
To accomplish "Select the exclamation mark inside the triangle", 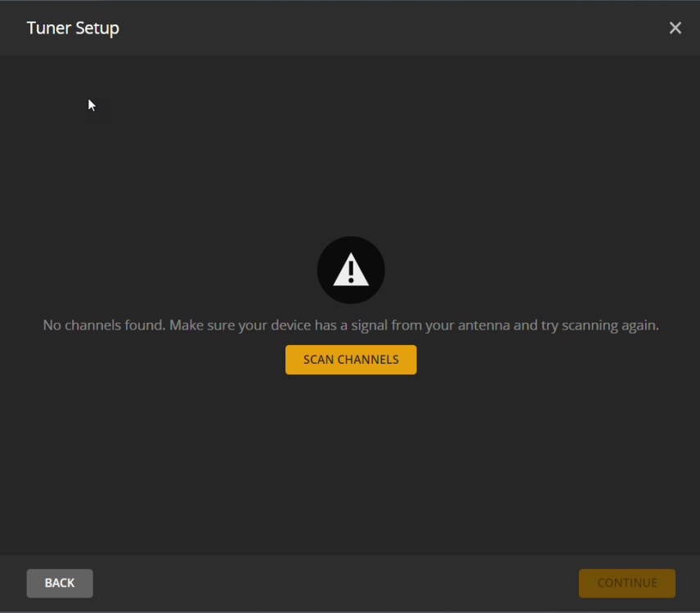I will coord(351,271).
